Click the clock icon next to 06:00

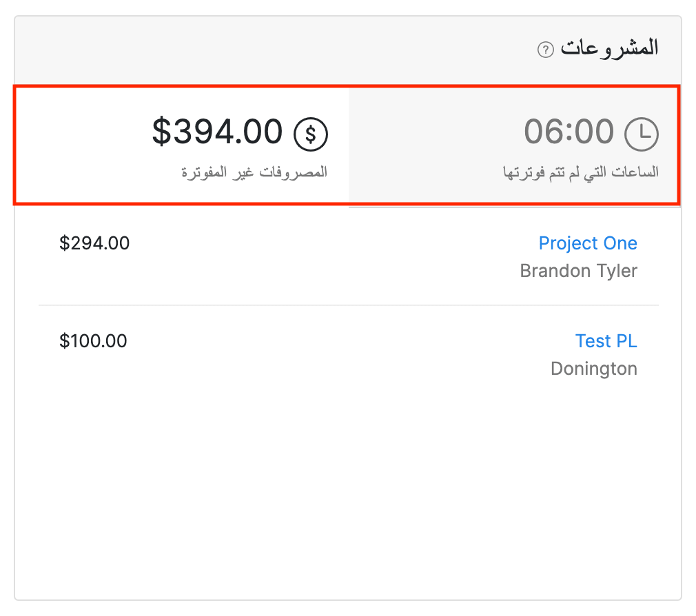642,134
